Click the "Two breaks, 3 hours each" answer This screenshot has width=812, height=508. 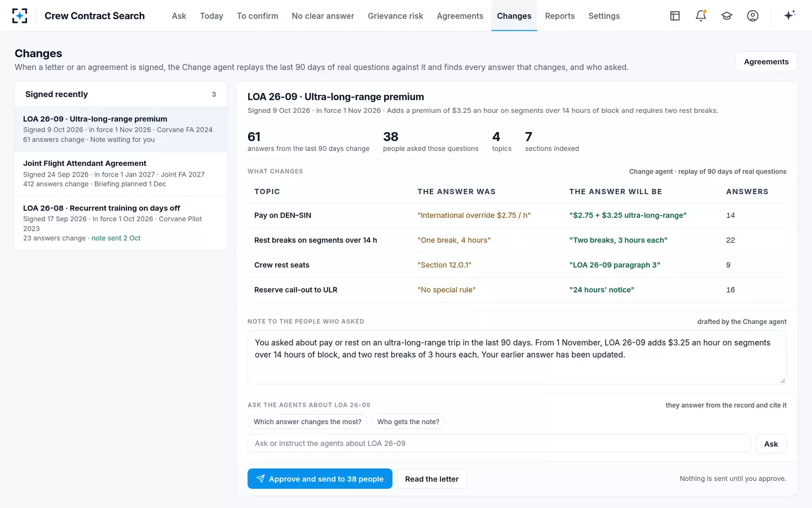pos(619,240)
